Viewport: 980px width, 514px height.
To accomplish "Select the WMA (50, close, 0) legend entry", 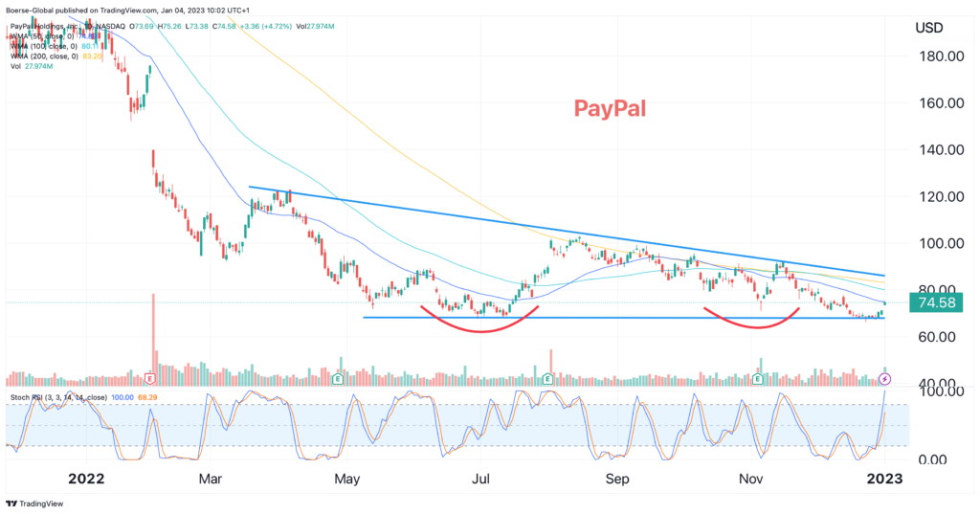I will 55,36.
